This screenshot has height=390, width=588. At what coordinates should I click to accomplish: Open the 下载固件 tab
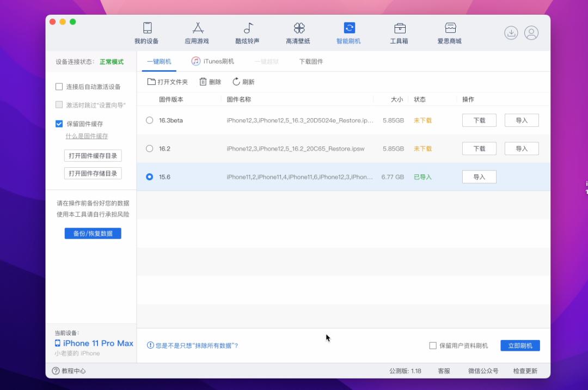pos(310,61)
